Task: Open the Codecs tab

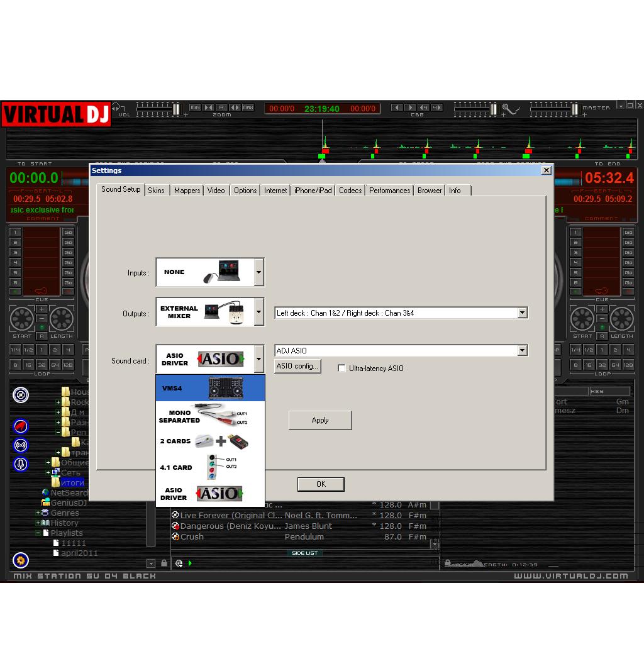Action: [x=350, y=191]
